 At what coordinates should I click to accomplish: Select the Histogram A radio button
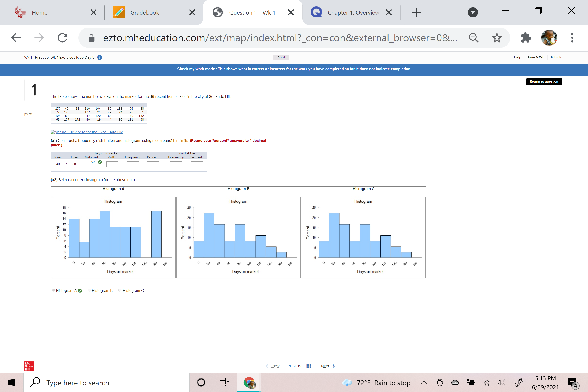(53, 290)
